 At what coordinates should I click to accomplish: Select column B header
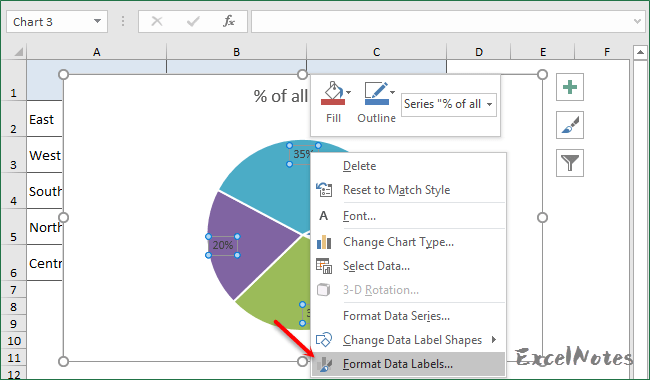point(236,52)
